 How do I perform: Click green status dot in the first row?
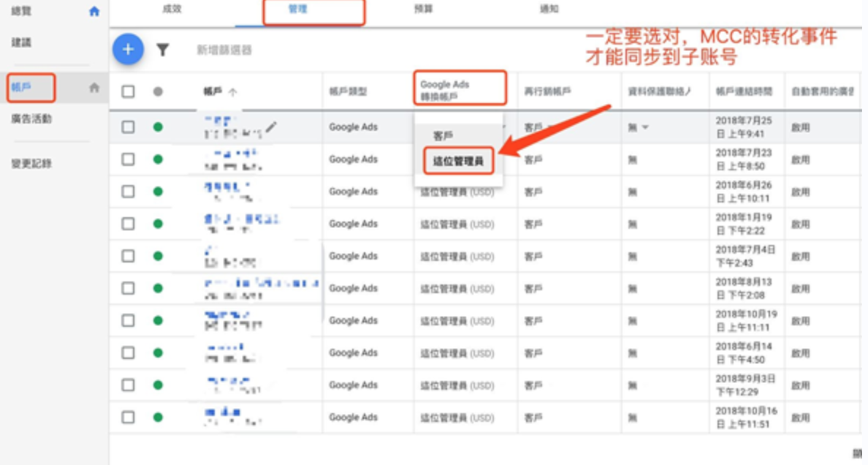(x=157, y=127)
